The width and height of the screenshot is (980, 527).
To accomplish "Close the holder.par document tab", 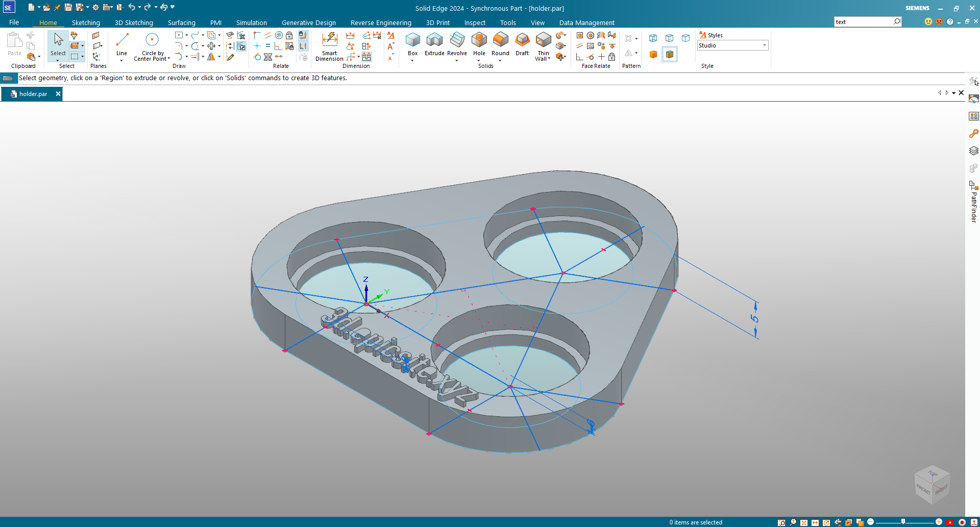I will coord(58,93).
